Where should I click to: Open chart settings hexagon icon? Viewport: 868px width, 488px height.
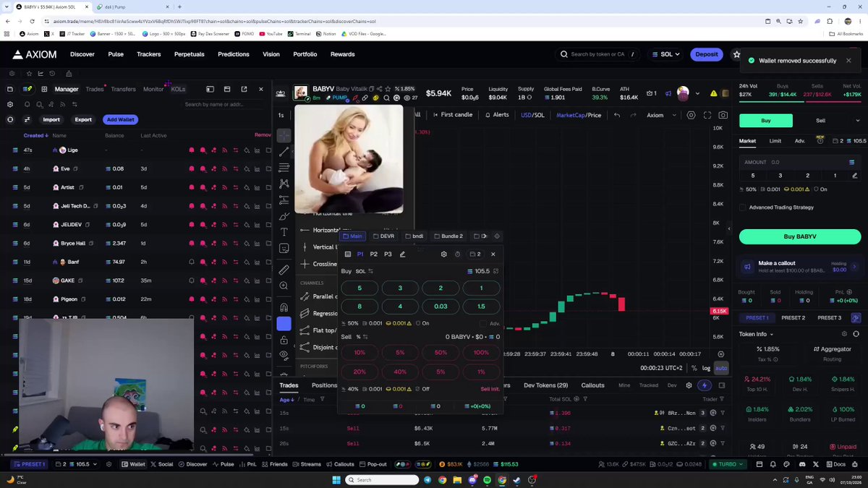(x=691, y=115)
